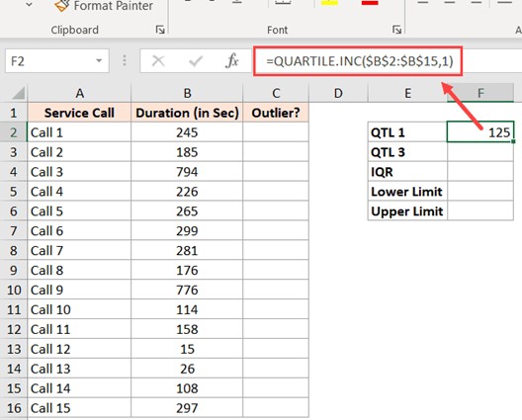Select the Call 12 cell
This screenshot has width=522, height=420.
point(79,349)
